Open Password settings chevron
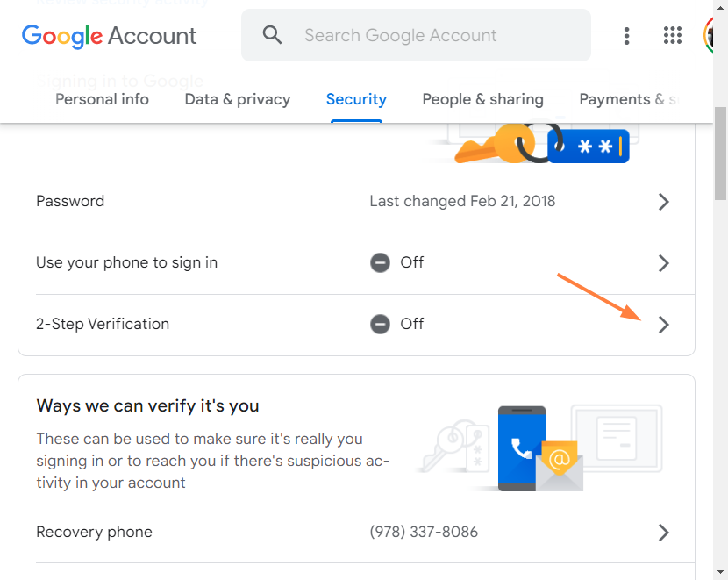This screenshot has width=728, height=580. point(664,202)
